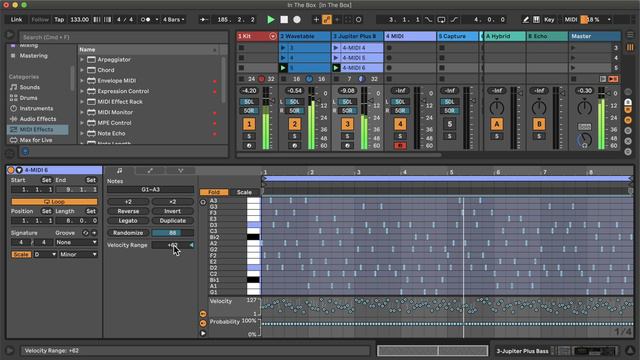Open the MPE expression tab
The image size is (640, 360).
click(x=180, y=171)
